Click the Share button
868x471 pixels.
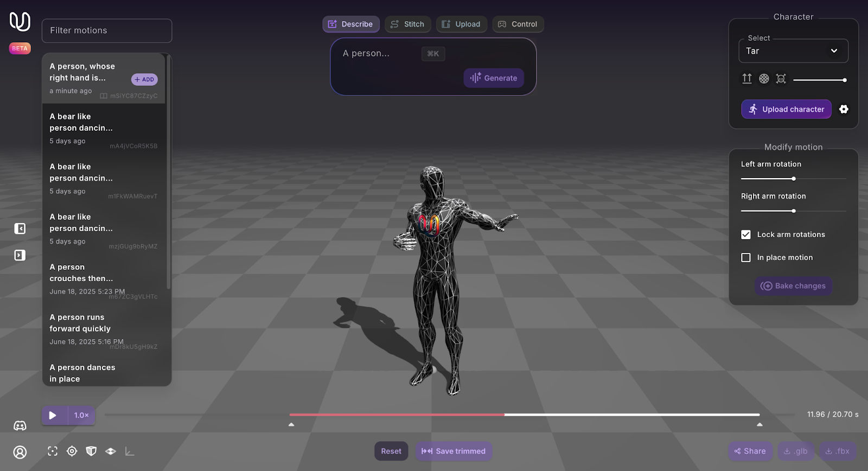tap(750, 451)
